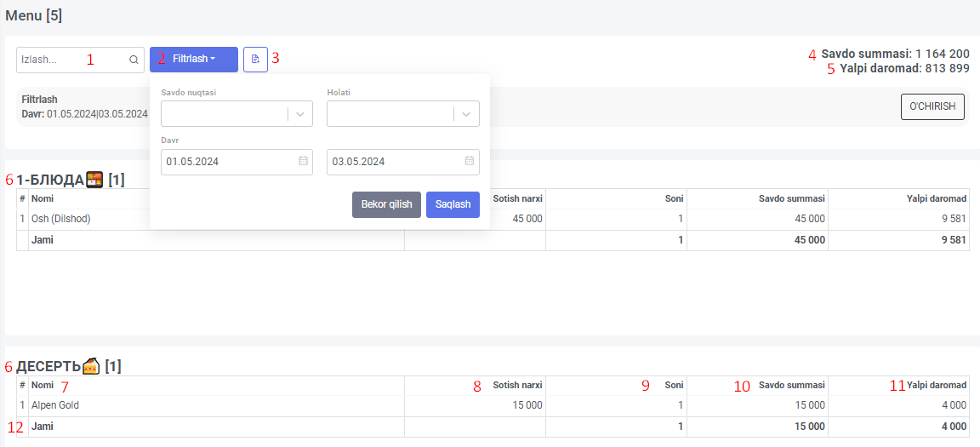Click the 03.05.2024 end date field
Viewport: 980px width, 447px height.
pos(403,162)
